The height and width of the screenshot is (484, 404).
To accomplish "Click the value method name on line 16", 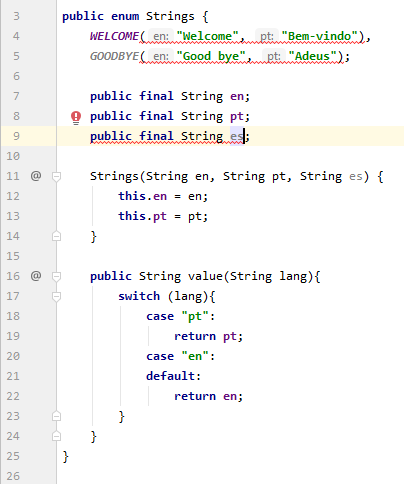I will (x=205, y=276).
